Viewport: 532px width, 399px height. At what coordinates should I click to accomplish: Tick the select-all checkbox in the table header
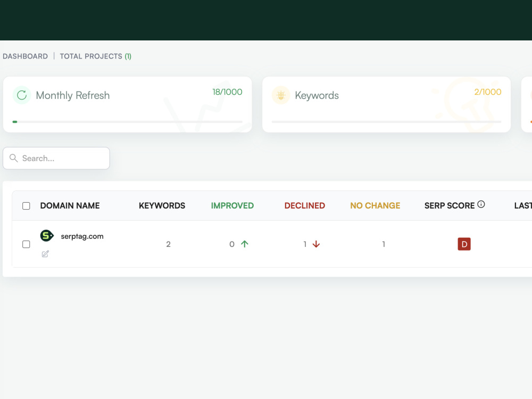(26, 206)
